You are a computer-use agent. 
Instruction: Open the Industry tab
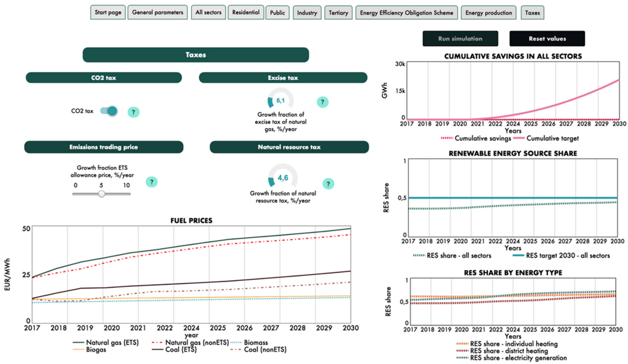pyautogui.click(x=307, y=13)
